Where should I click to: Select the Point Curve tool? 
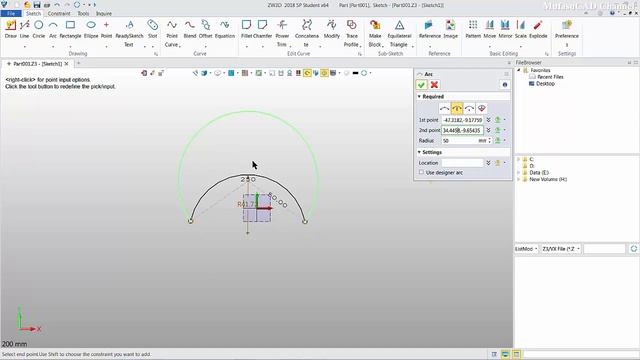tap(172, 34)
